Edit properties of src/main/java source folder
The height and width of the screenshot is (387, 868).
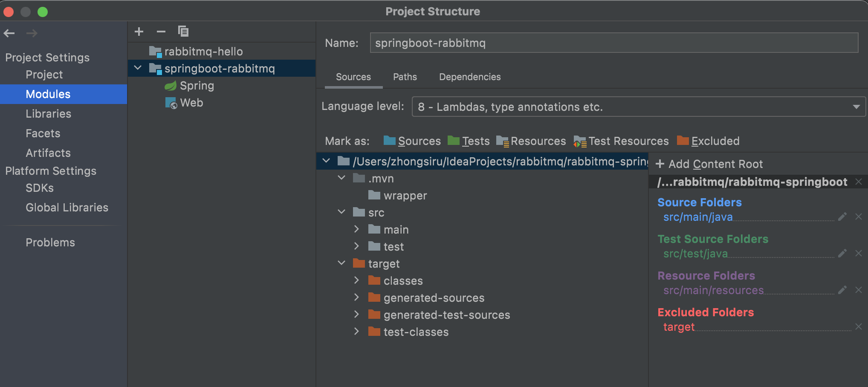(x=842, y=217)
